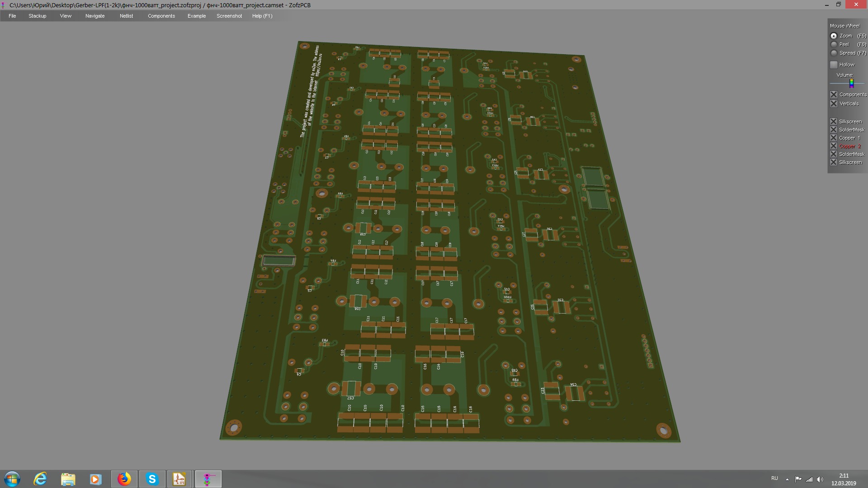This screenshot has width=868, height=488.
Task: Switch to the ZofzPCB taskbar icon
Action: 208,479
